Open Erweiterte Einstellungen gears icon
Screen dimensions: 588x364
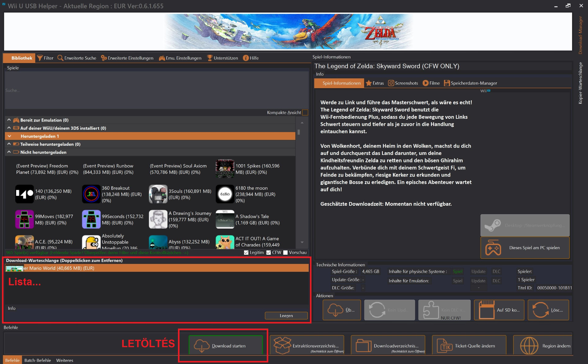tap(104, 58)
